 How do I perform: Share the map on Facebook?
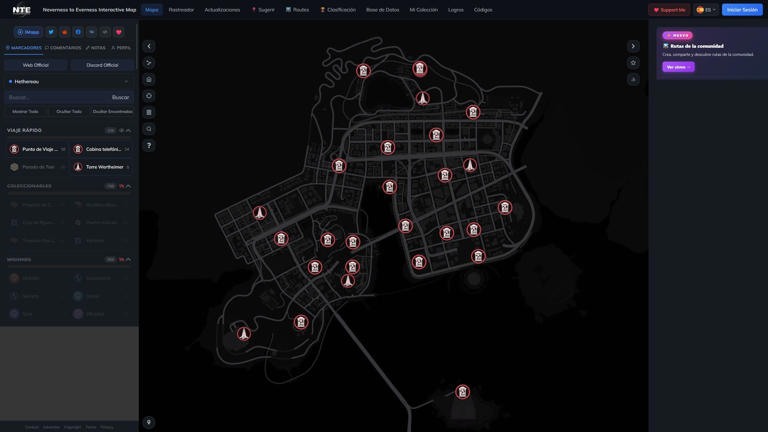pos(78,32)
